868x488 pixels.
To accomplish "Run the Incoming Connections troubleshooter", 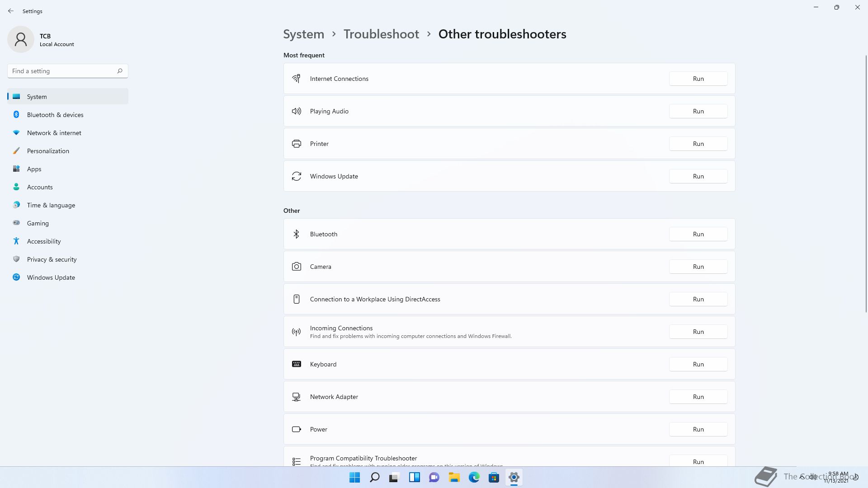I will pos(698,332).
